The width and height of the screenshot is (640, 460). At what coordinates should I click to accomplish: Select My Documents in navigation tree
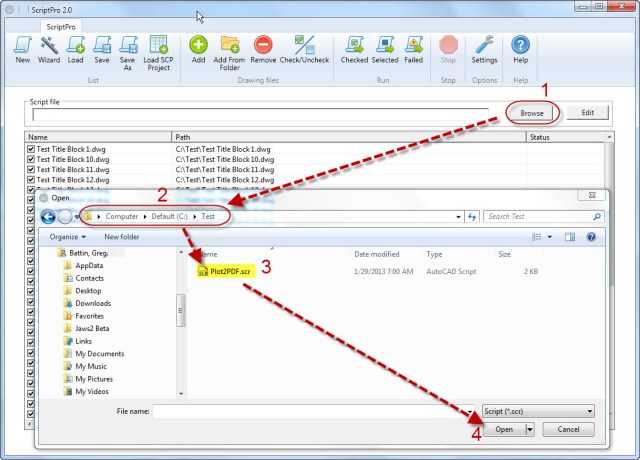pyautogui.click(x=99, y=353)
